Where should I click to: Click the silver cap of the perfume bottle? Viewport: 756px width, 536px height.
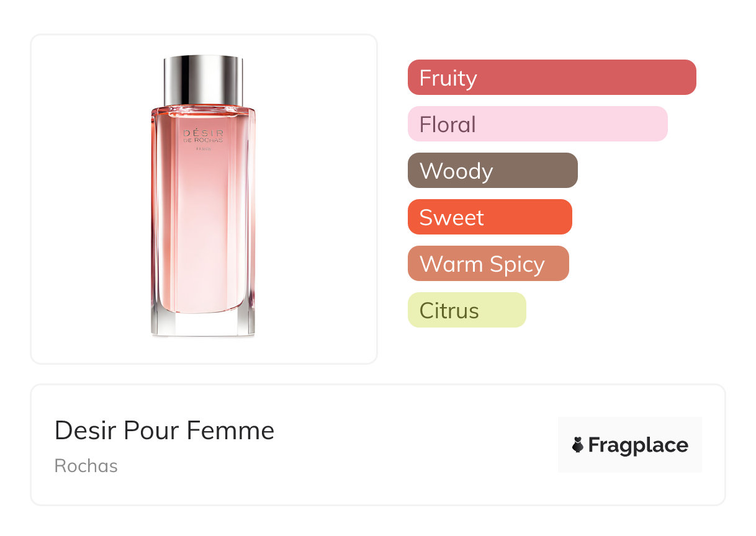[x=203, y=79]
